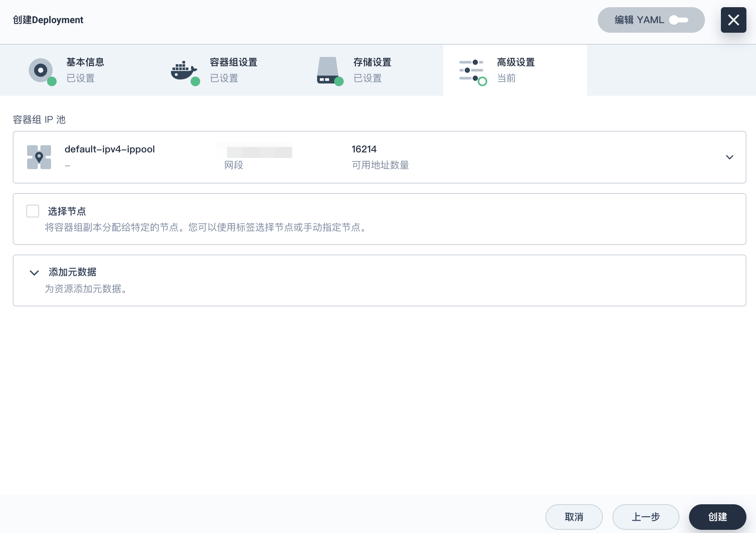Click the storage drive icon
The width and height of the screenshot is (756, 533).
tap(328, 71)
